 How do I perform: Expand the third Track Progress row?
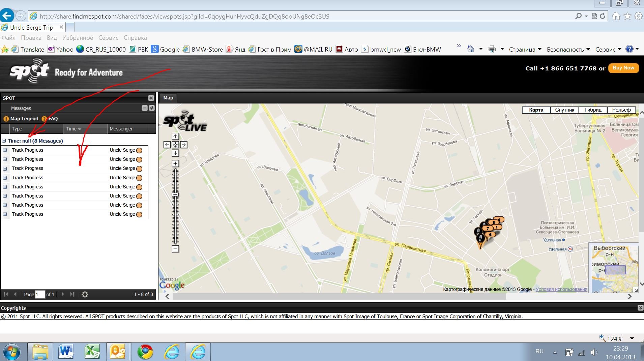(x=5, y=168)
